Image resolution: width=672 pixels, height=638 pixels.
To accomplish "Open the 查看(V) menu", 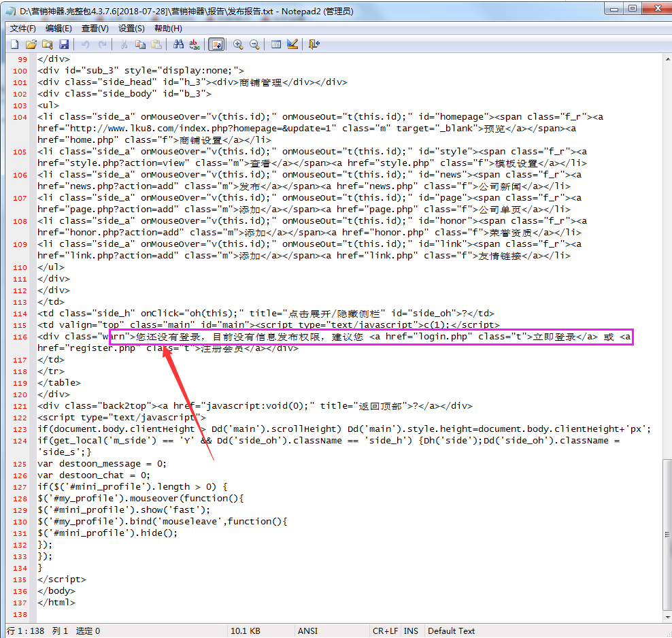I will [95, 29].
